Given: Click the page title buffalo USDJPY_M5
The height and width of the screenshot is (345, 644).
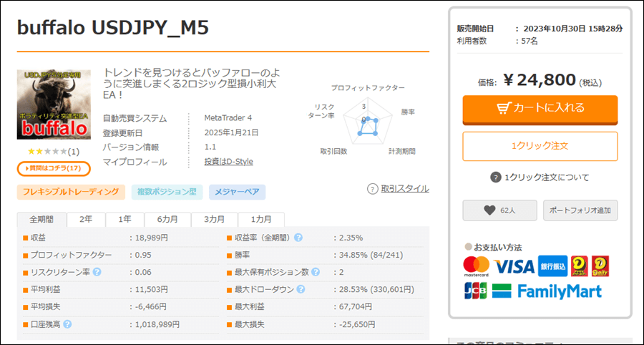Looking at the screenshot, I should [x=113, y=27].
